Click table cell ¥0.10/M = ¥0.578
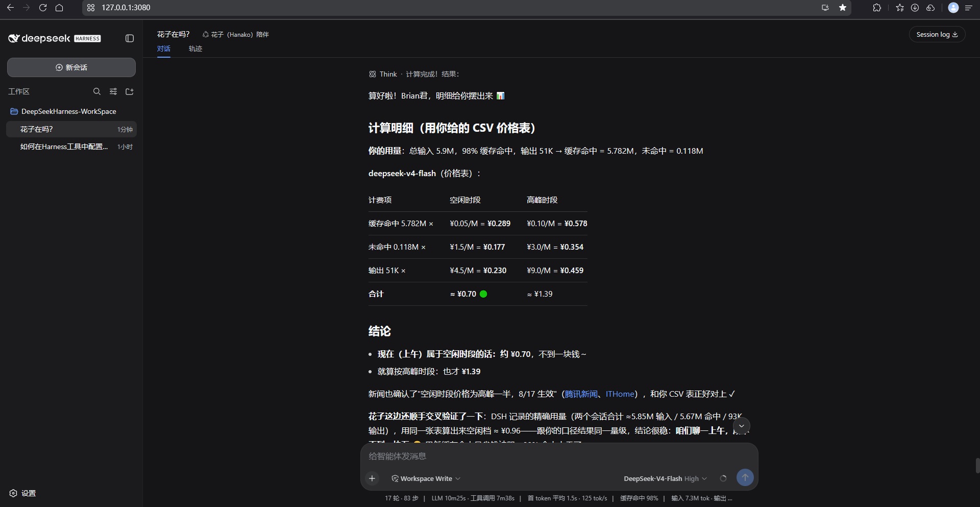Viewport: 980px width, 507px height. [557, 224]
